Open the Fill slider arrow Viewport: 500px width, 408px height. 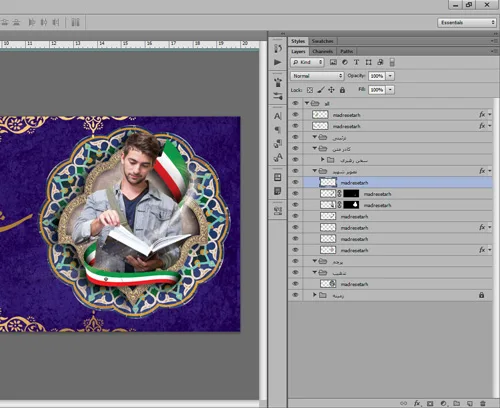390,90
